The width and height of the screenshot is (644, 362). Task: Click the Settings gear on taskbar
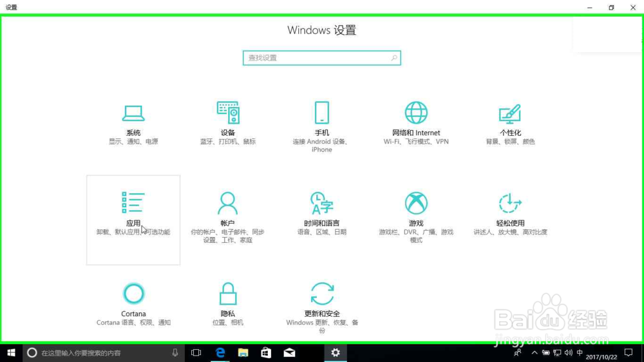[x=336, y=352]
